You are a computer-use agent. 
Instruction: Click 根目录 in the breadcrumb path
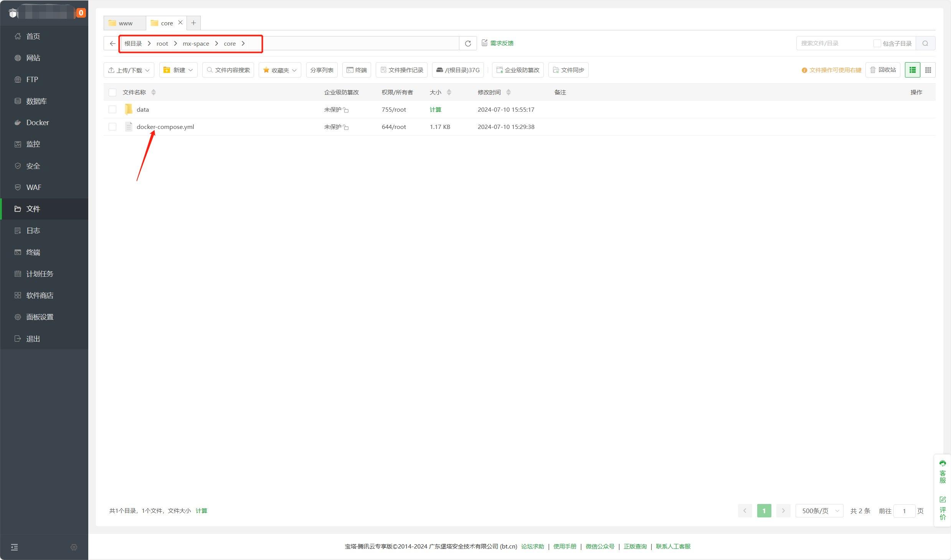pyautogui.click(x=133, y=44)
